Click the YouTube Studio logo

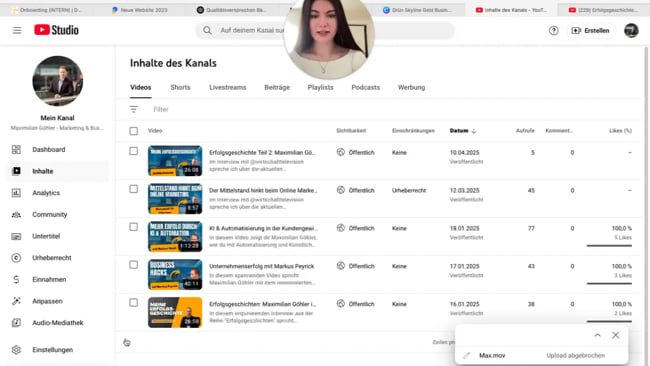(x=56, y=30)
